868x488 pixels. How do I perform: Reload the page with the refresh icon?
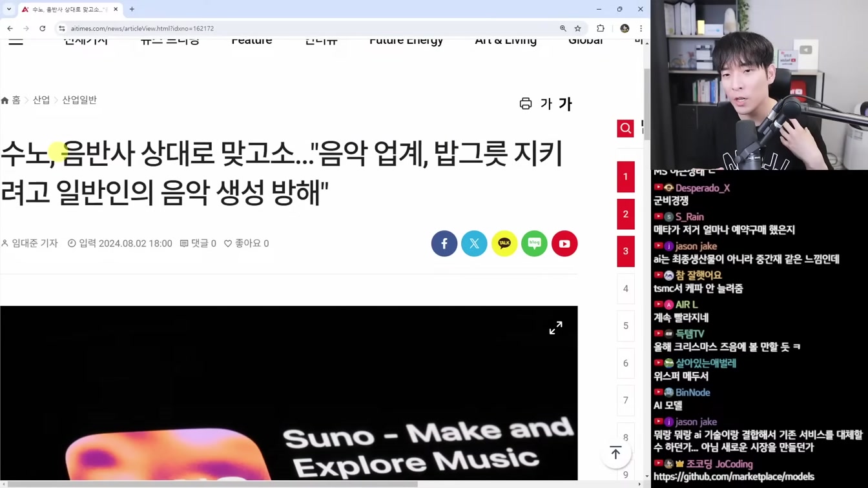coord(43,28)
